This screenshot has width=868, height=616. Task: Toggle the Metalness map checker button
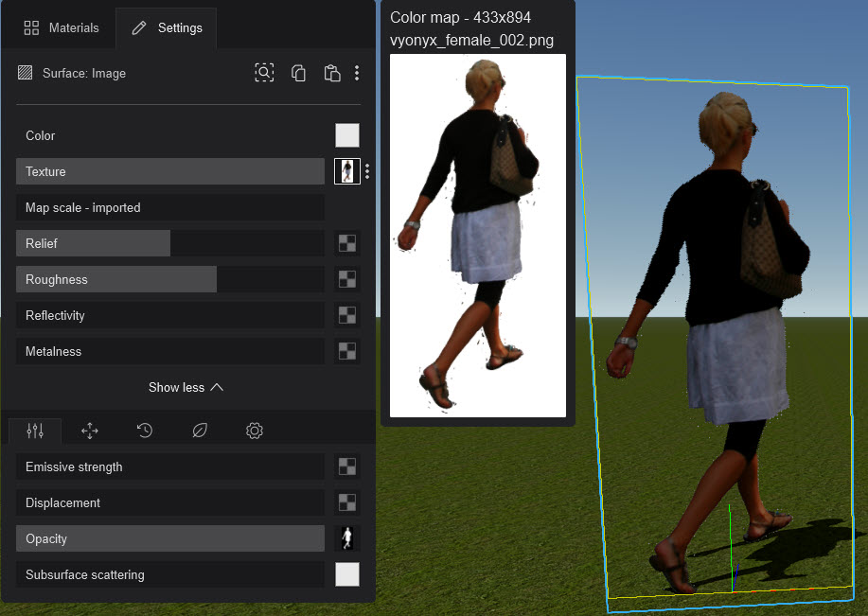click(x=347, y=351)
